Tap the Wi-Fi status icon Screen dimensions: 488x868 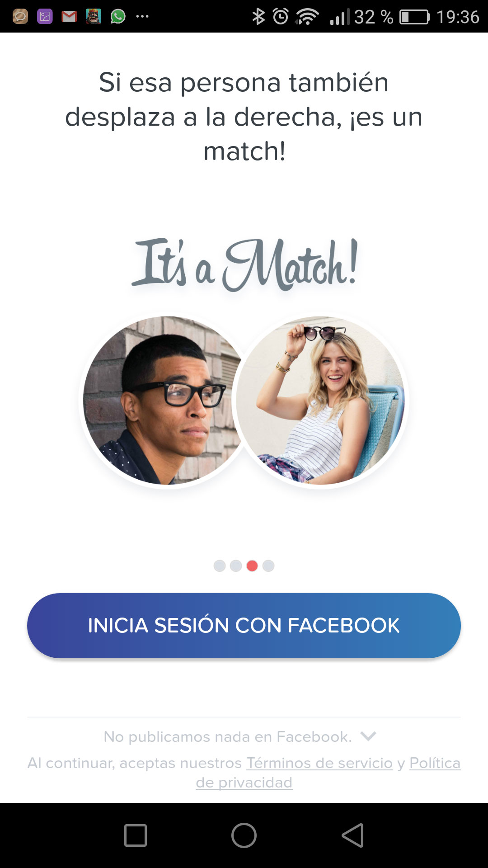(x=307, y=17)
